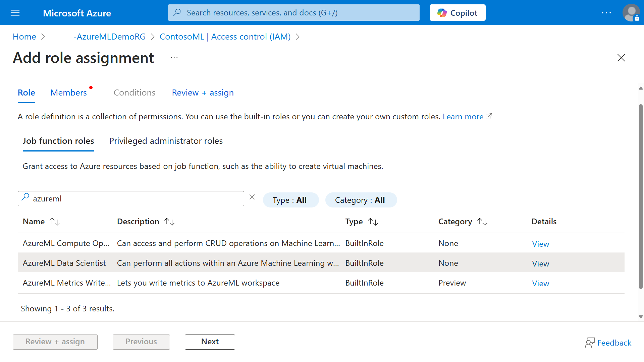This screenshot has height=362, width=644.
Task: Click inside the Azure search resources field
Action: pyautogui.click(x=293, y=12)
